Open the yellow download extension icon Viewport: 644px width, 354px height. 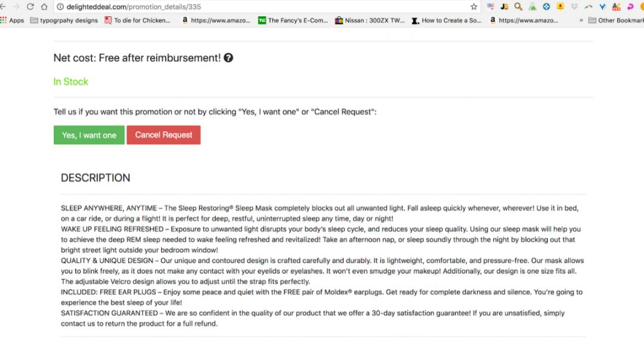pos(560,7)
